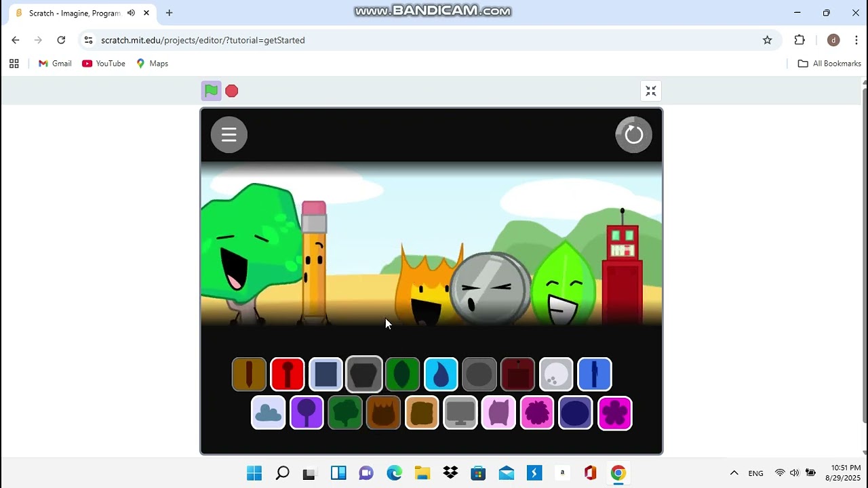Viewport: 868px width, 488px height.
Task: Open the Chrome three-dot menu
Action: 856,40
